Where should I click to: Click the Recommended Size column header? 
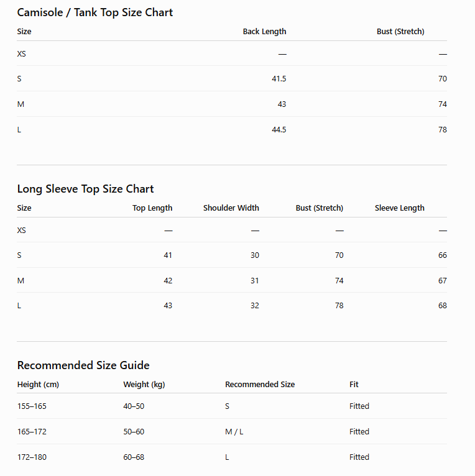click(260, 384)
